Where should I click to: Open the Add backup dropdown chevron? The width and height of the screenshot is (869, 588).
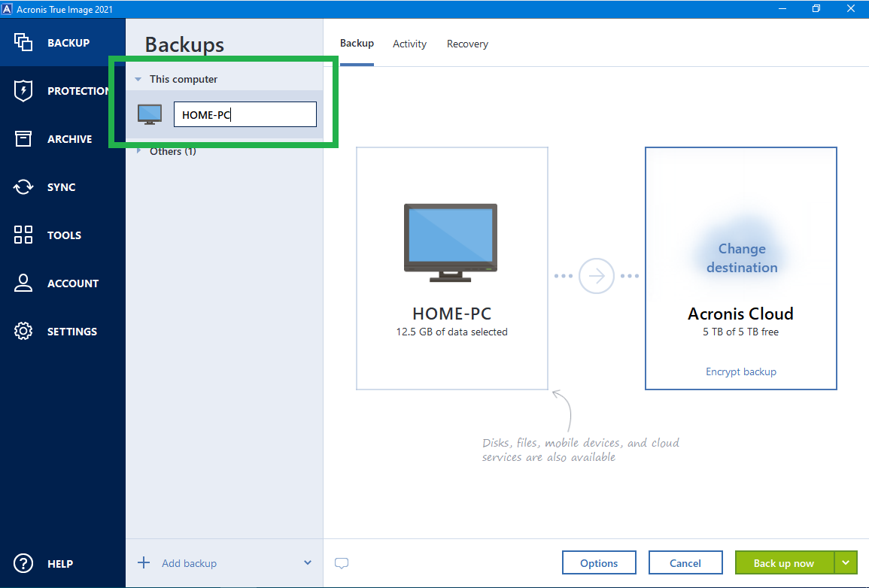coord(308,562)
